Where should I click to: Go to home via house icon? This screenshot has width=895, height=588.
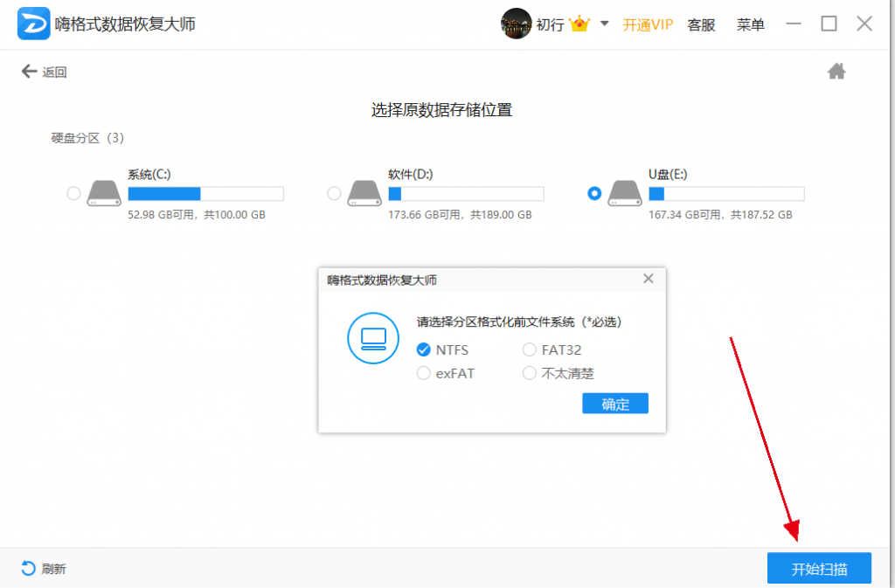coord(836,72)
